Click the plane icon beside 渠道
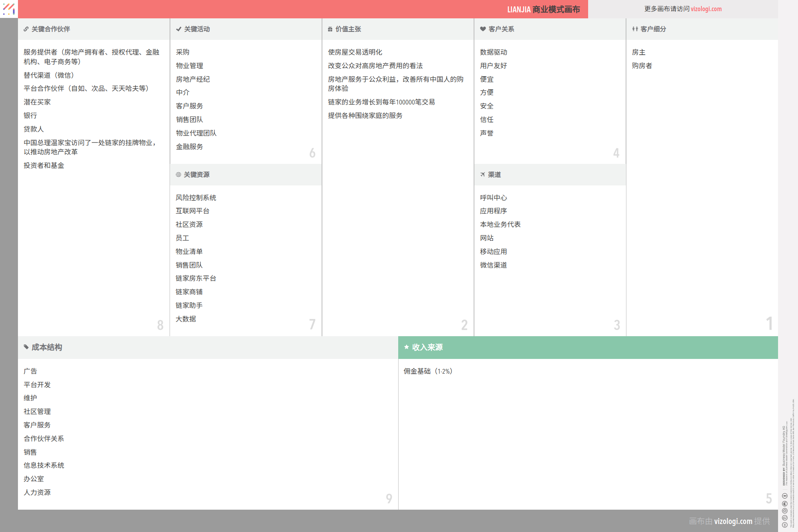The height and width of the screenshot is (532, 798). 483,175
